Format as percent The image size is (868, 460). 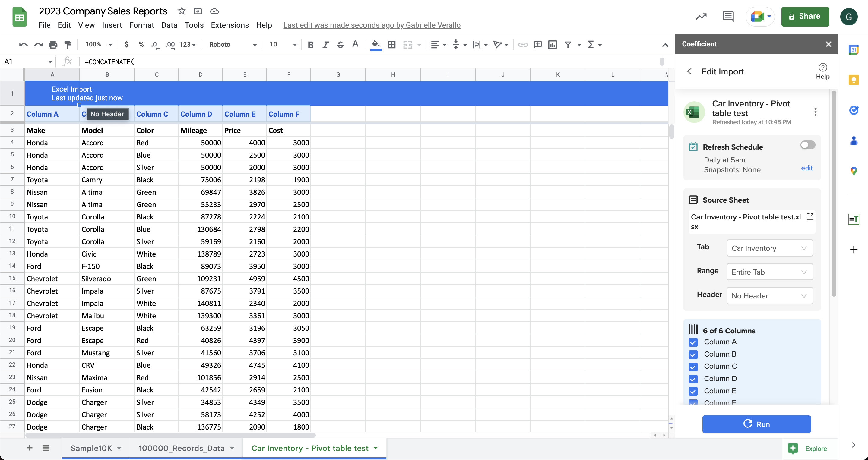click(141, 44)
